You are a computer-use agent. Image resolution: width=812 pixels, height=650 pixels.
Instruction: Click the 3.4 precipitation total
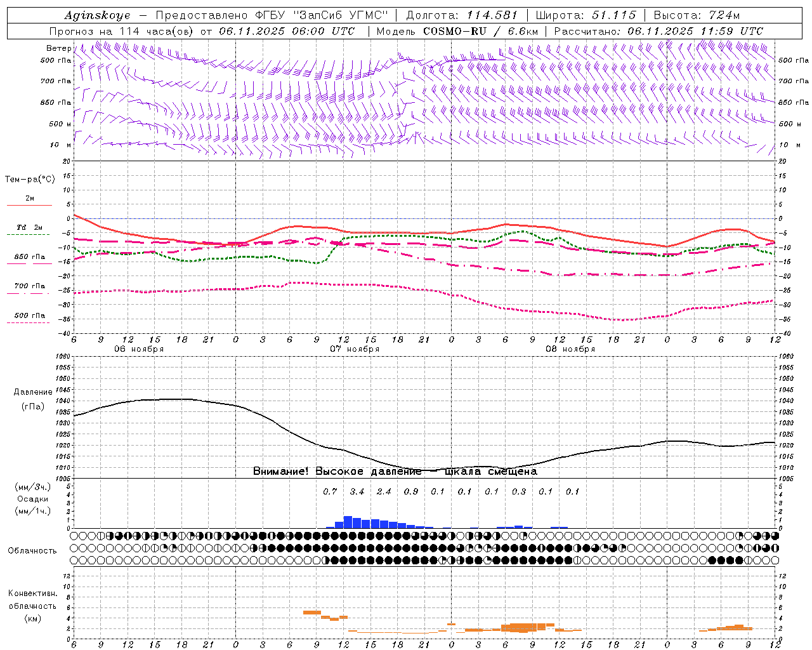[357, 491]
